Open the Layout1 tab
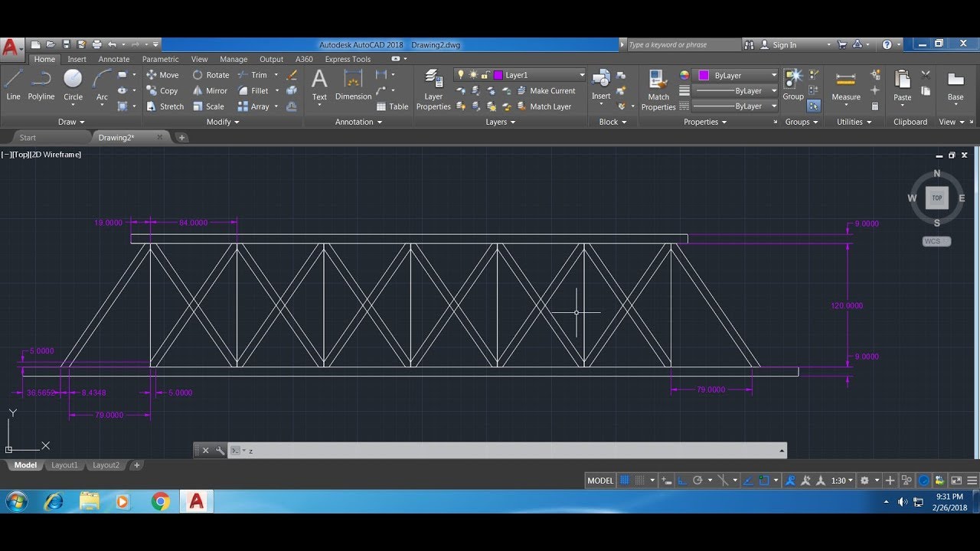 pyautogui.click(x=64, y=465)
